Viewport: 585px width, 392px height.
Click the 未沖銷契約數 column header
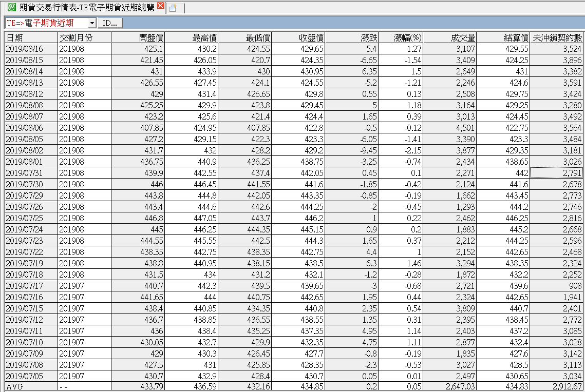(557, 37)
